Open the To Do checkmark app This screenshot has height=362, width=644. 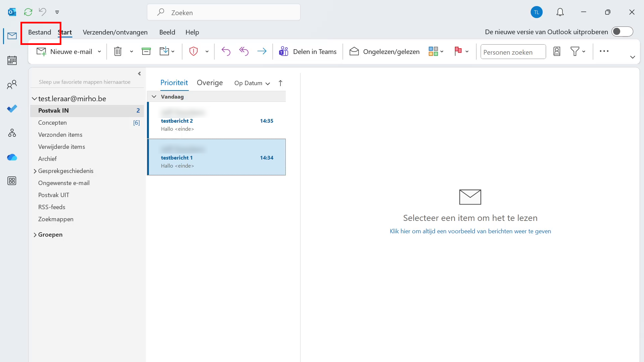coord(12,109)
